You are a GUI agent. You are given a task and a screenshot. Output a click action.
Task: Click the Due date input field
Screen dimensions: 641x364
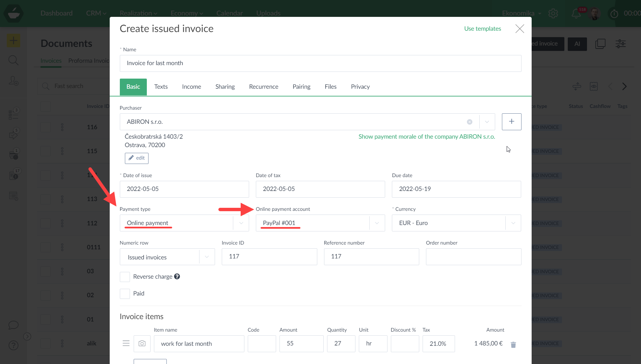coord(456,189)
